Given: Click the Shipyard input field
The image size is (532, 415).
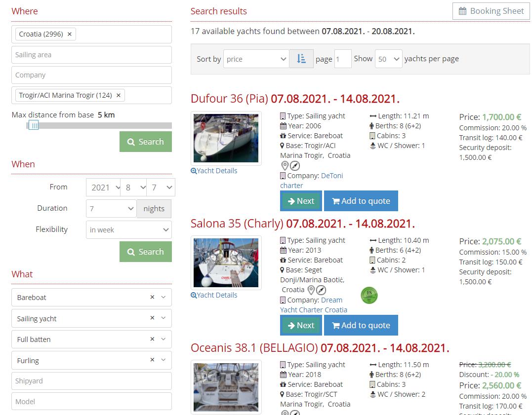Looking at the screenshot, I should [91, 381].
